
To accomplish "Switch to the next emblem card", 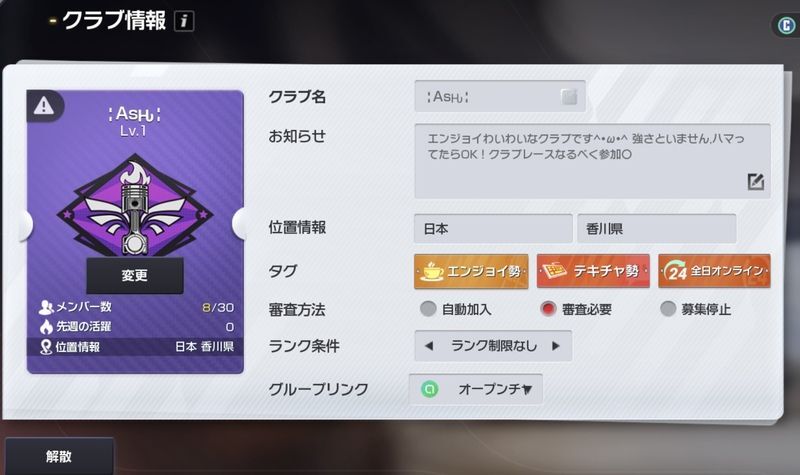I will (239, 223).
